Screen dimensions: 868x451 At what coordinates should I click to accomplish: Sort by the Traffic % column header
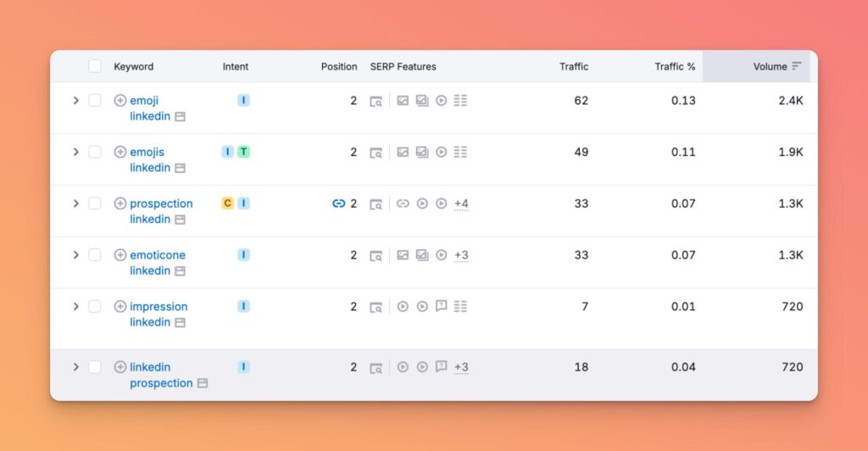(675, 66)
